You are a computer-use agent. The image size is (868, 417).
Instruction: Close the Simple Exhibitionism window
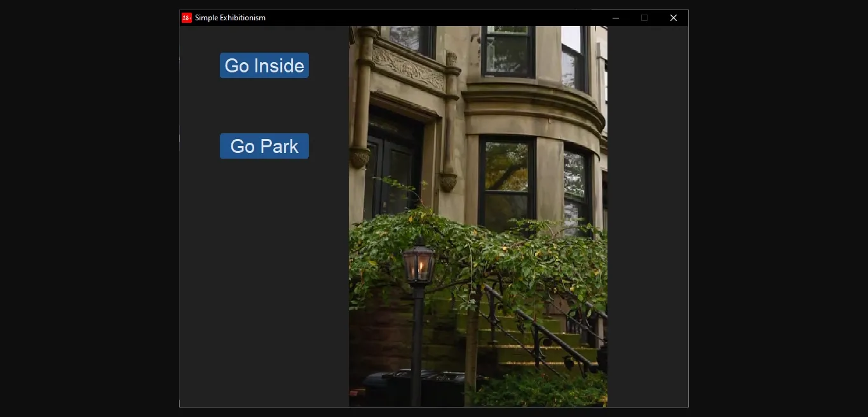click(674, 18)
